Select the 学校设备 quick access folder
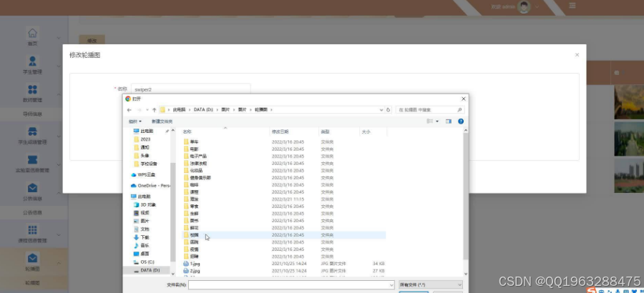 click(x=146, y=164)
